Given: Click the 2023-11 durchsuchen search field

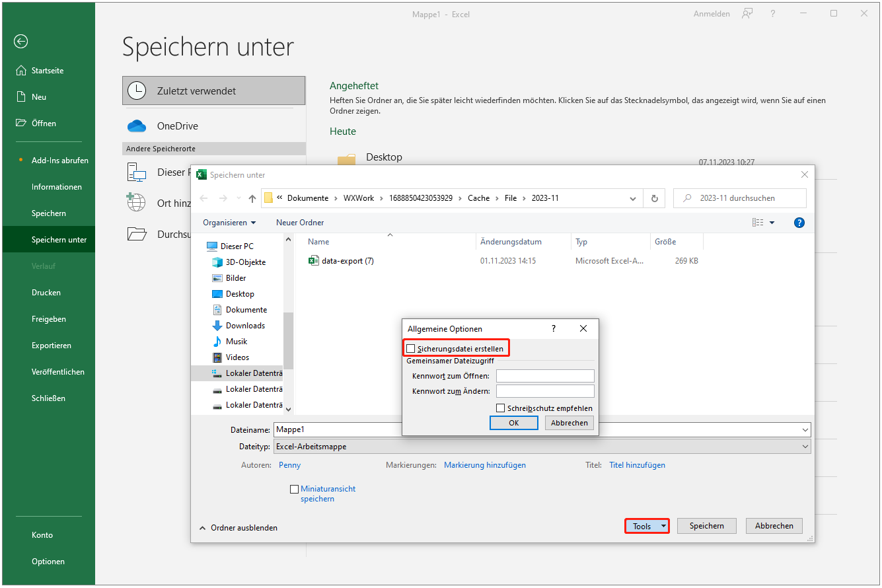Looking at the screenshot, I should [x=740, y=198].
